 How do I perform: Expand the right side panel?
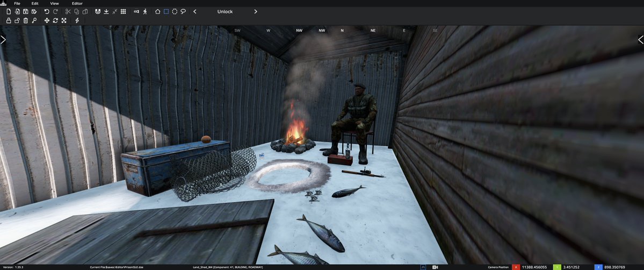point(641,39)
